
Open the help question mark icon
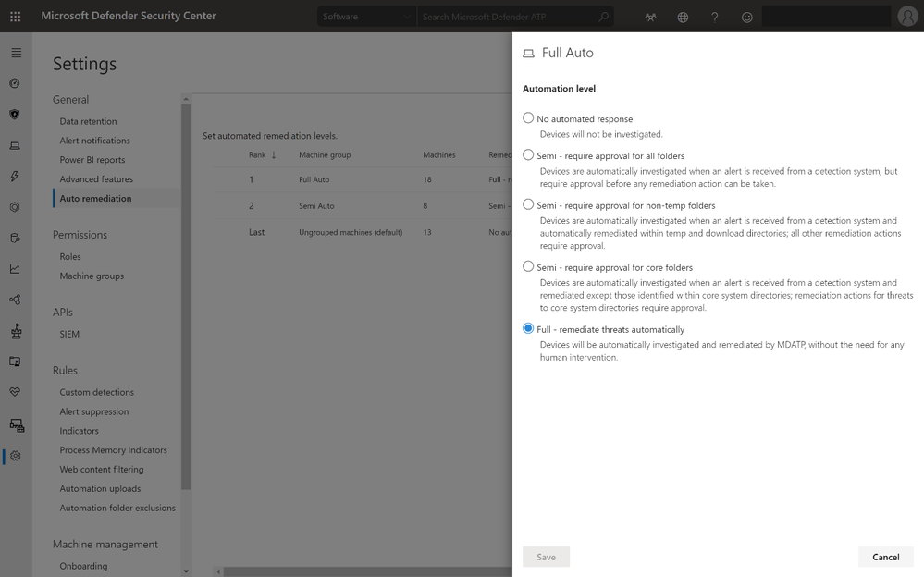[715, 17]
